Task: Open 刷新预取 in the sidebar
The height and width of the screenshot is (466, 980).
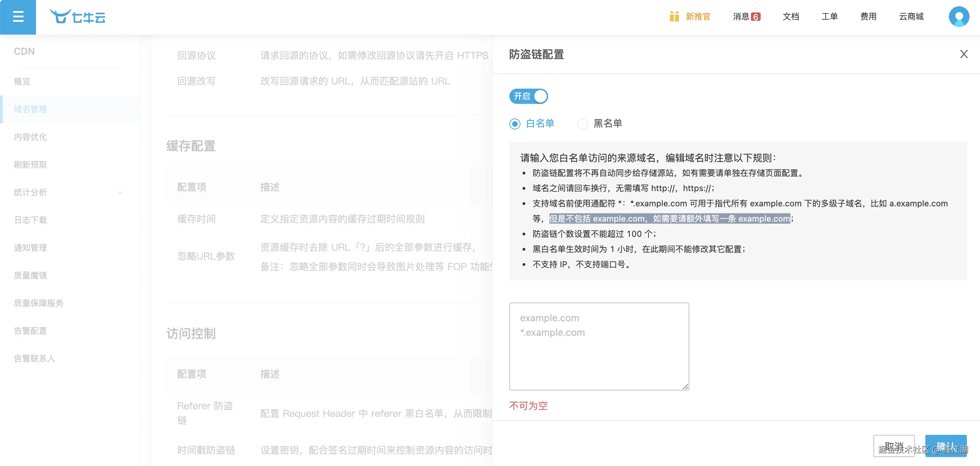Action: tap(30, 164)
